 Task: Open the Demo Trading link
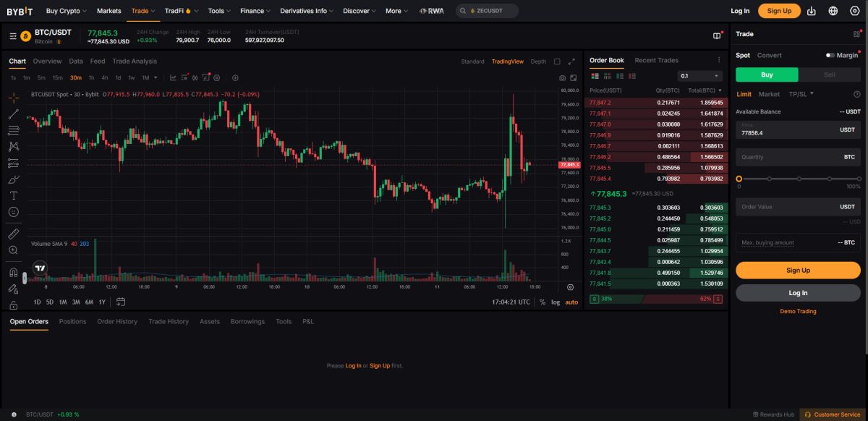click(x=798, y=311)
